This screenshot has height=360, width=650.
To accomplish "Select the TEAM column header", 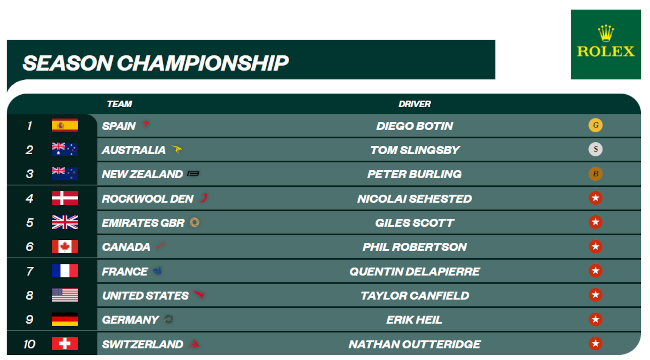I will [119, 104].
